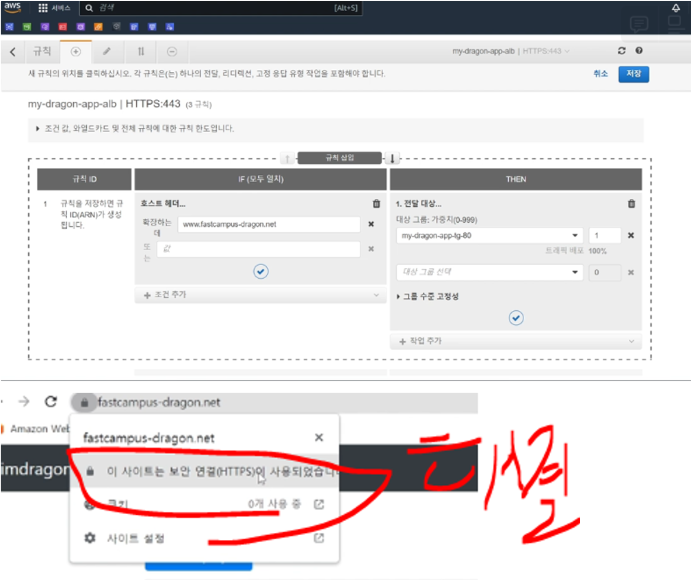Open the help question mark icon
Screen dimensions: 691x580
[x=639, y=51]
